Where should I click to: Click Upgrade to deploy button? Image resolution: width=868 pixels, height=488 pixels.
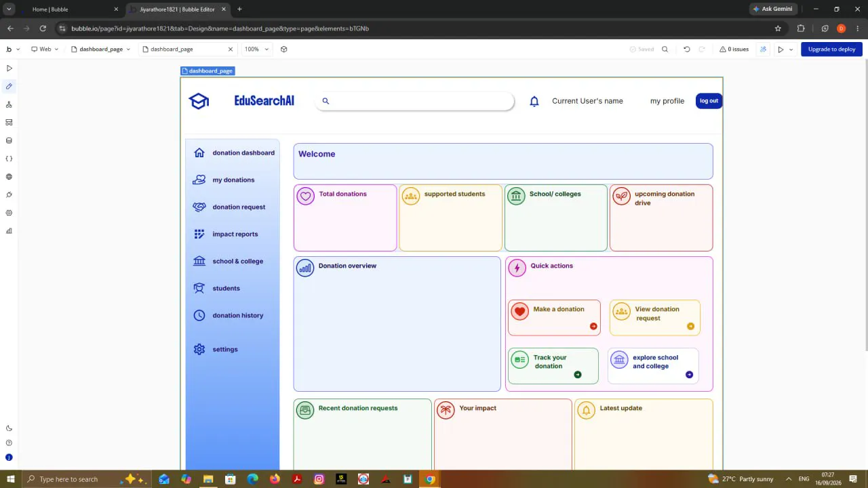click(x=831, y=49)
